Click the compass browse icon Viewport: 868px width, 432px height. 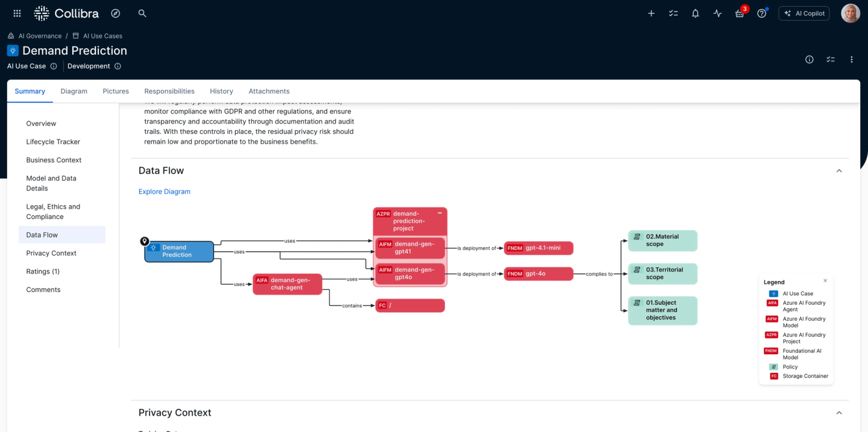(116, 13)
